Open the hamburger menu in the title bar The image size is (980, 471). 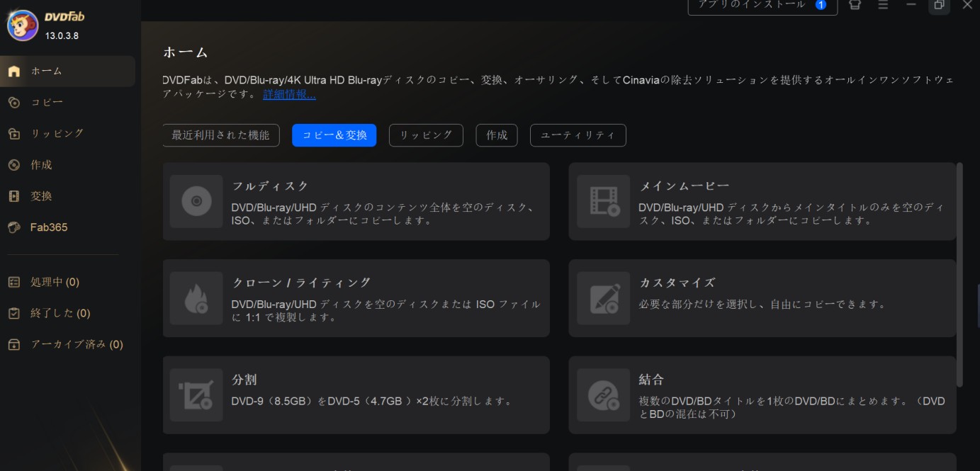point(883,5)
